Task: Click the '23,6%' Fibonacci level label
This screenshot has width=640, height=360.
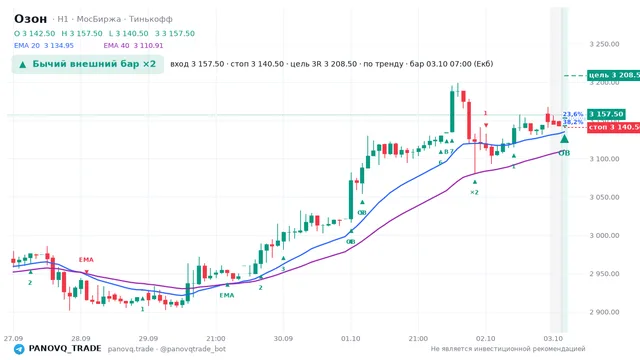Action: click(x=573, y=114)
